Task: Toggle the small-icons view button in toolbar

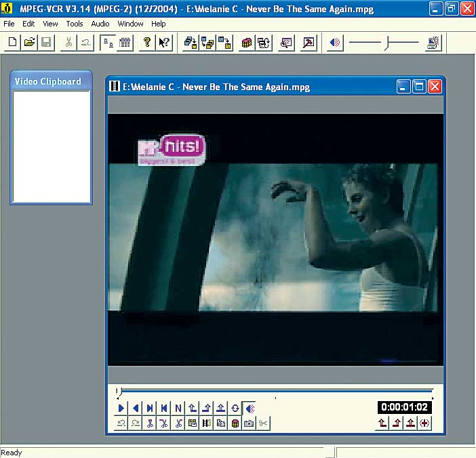Action: tap(108, 43)
